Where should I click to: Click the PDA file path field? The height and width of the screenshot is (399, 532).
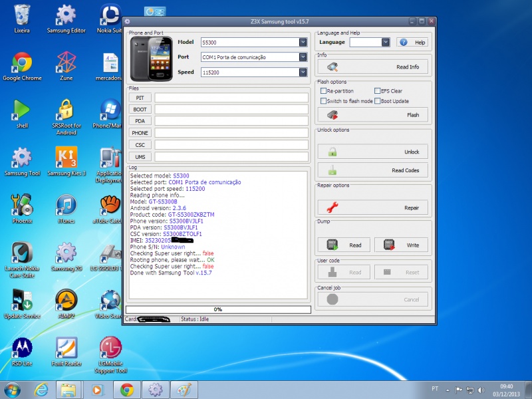tap(231, 121)
